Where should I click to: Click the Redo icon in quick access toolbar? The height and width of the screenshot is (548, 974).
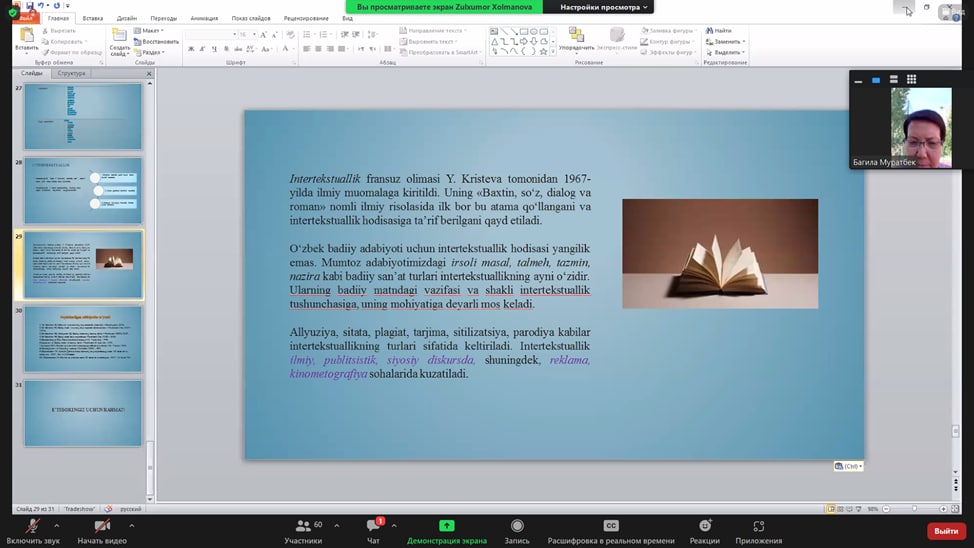57,6
